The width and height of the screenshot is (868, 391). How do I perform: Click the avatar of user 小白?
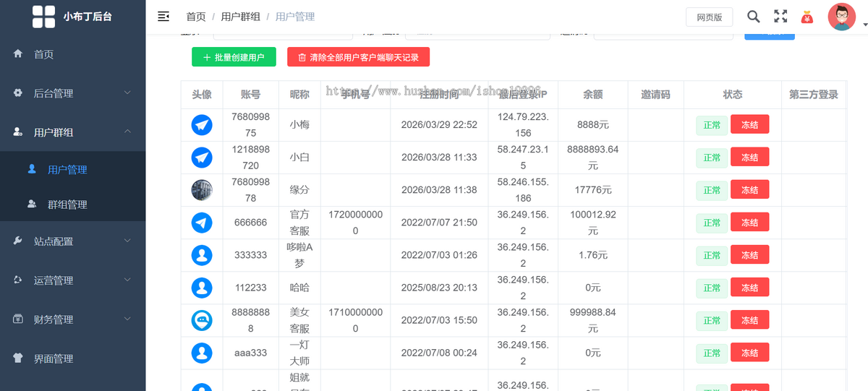pos(202,158)
